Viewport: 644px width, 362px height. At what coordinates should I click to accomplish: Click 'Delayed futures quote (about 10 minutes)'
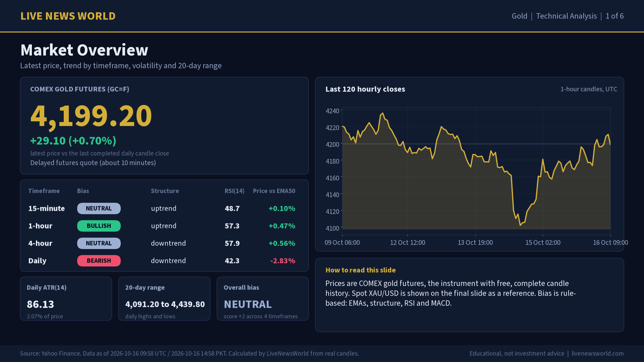point(93,163)
